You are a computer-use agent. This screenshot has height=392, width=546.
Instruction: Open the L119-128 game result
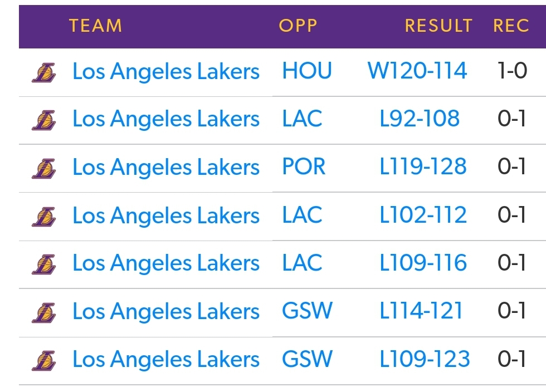pos(423,166)
